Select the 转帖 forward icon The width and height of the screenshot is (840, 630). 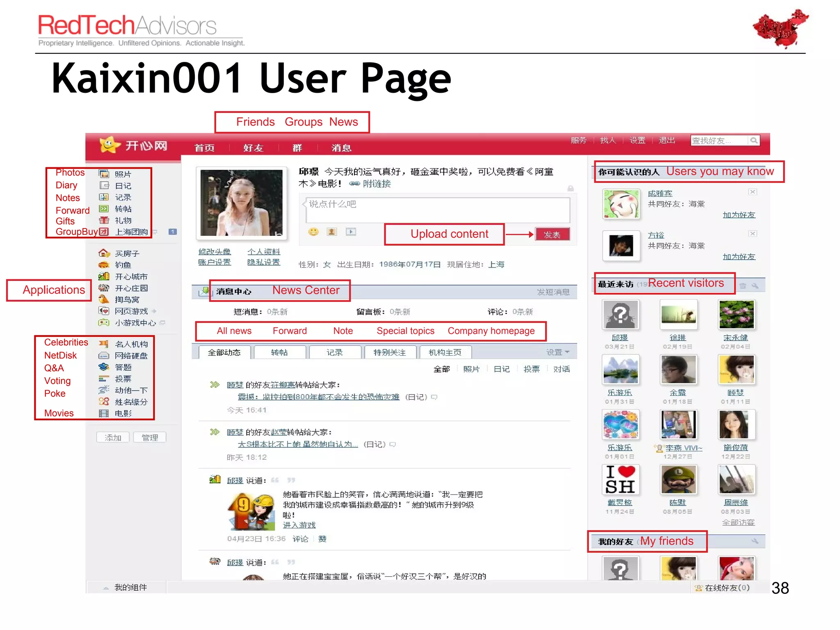click(x=104, y=209)
